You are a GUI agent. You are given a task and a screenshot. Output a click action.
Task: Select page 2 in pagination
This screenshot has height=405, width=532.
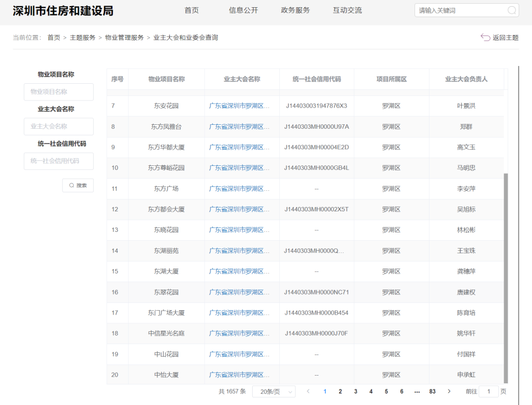point(340,391)
